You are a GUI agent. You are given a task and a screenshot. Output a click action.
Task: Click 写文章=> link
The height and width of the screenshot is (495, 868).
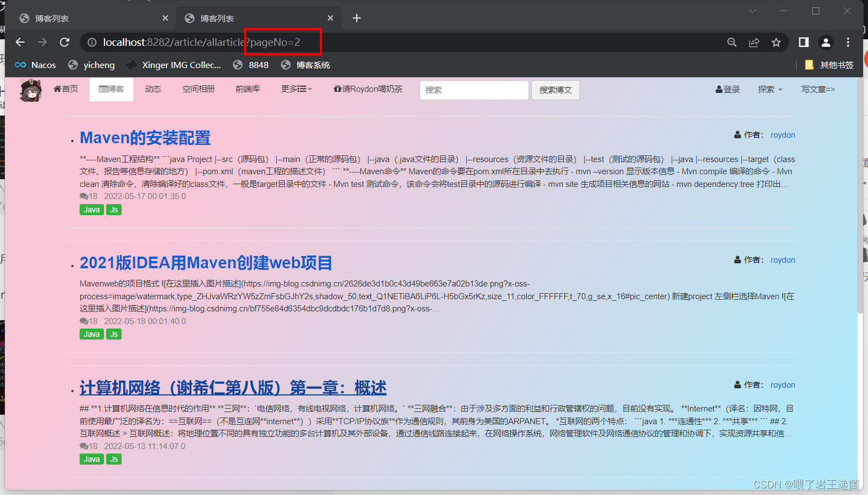click(818, 89)
